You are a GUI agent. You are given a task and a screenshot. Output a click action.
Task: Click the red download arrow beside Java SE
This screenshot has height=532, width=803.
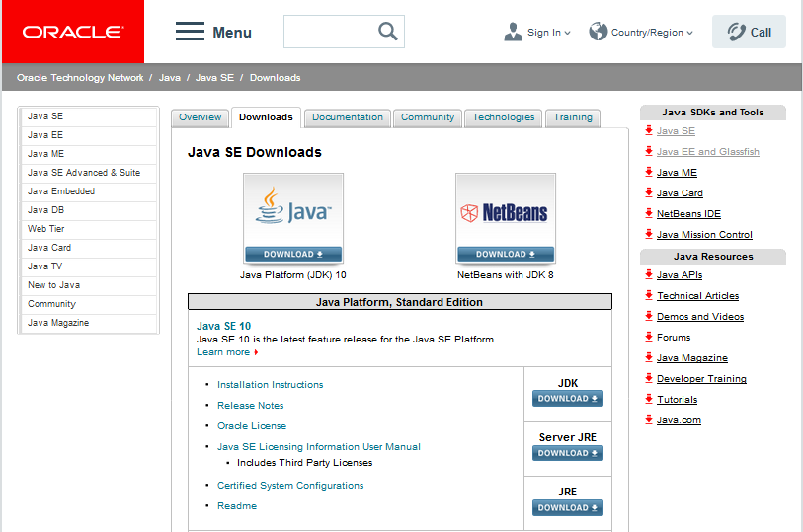[x=649, y=130]
